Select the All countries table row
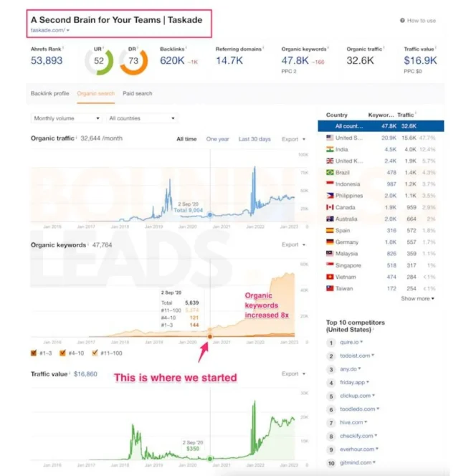This screenshot has width=476, height=476. pos(381,126)
